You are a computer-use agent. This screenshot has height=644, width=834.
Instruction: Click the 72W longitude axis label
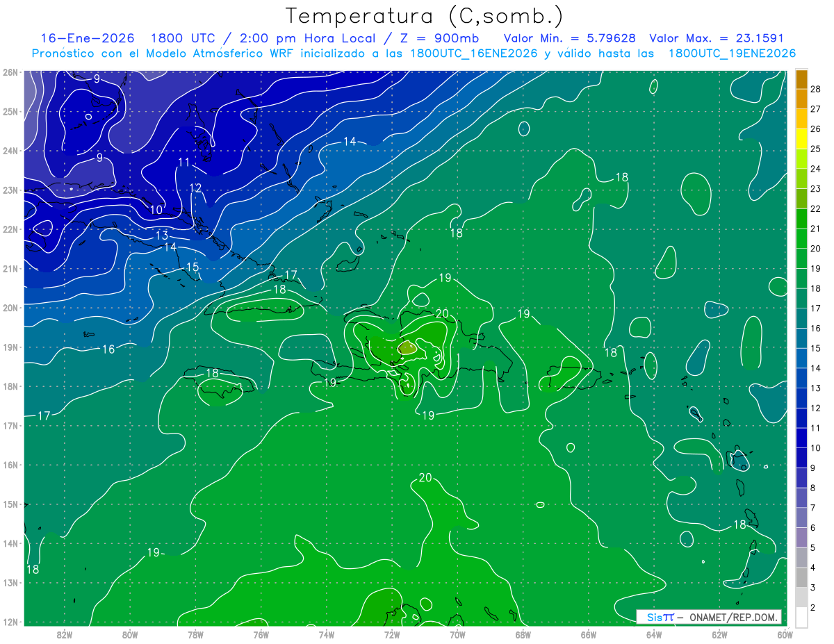point(392,634)
